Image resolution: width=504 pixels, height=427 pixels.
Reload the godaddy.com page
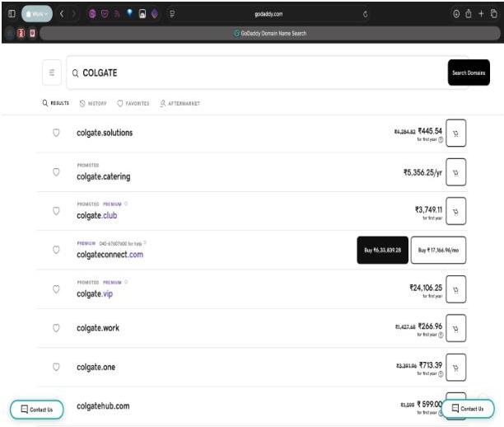click(x=365, y=14)
